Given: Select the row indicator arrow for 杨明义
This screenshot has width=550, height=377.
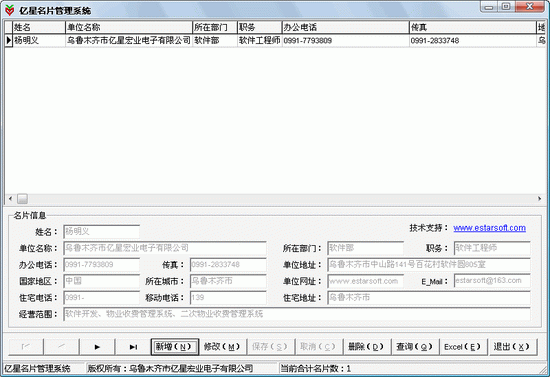Looking at the screenshot, I should (8, 40).
